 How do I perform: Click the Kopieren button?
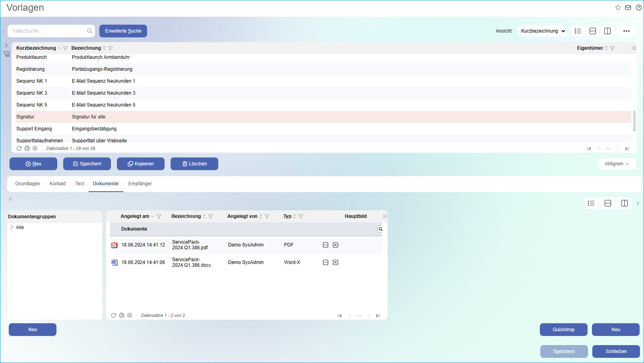click(x=141, y=164)
